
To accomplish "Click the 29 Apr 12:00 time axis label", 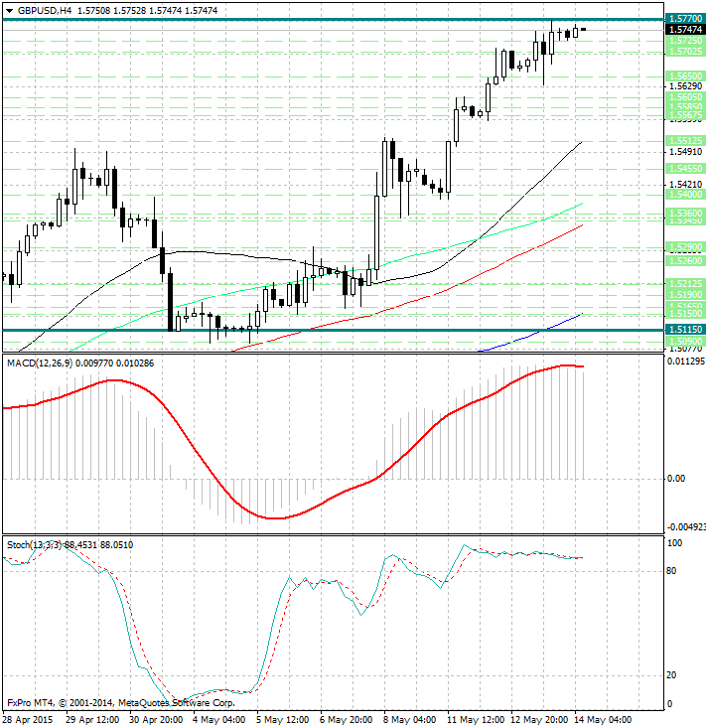I will coord(92,720).
